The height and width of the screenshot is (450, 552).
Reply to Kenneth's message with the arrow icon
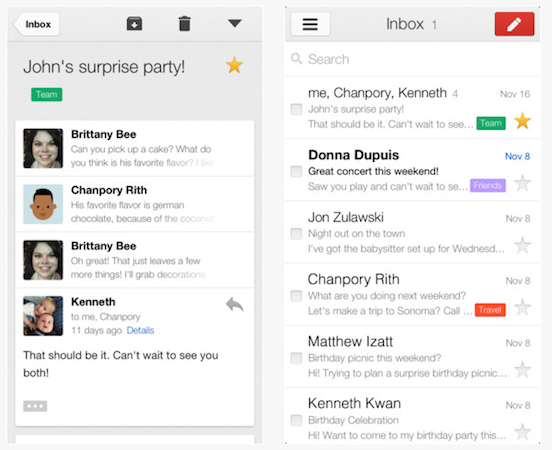point(234,305)
